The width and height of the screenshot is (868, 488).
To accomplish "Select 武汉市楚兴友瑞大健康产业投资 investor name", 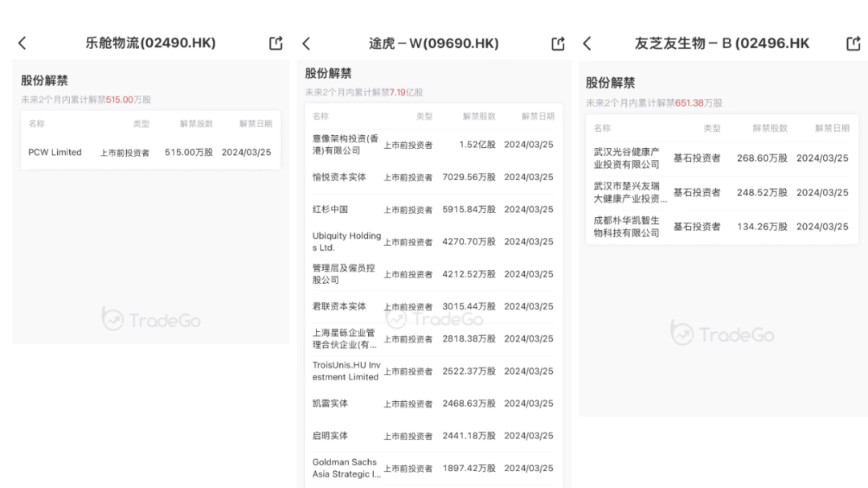I will click(630, 192).
